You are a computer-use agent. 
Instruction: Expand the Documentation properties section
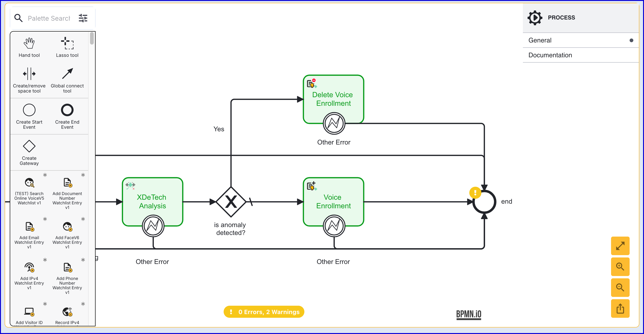(580, 55)
